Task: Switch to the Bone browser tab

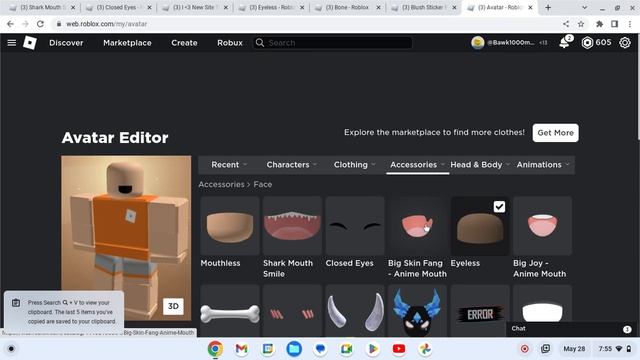Action: [348, 7]
